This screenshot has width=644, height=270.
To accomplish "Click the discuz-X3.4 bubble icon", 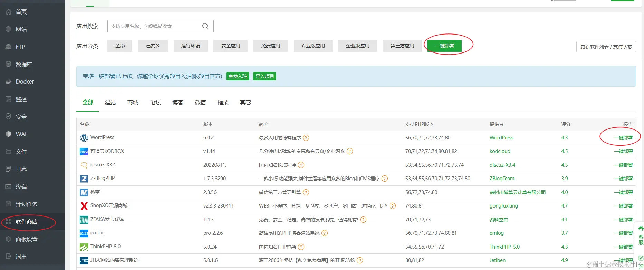I will (84, 165).
